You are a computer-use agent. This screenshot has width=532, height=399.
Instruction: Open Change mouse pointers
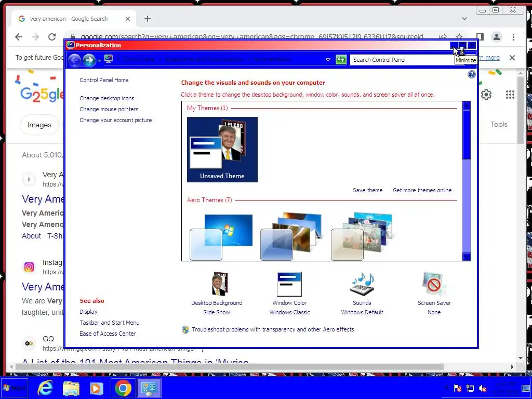[x=109, y=109]
